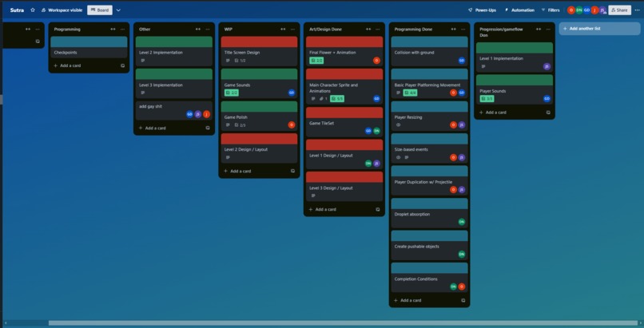The width and height of the screenshot is (644, 328).
Task: Click Main Character Sprite 5/5 checklist badge
Action: click(337, 98)
